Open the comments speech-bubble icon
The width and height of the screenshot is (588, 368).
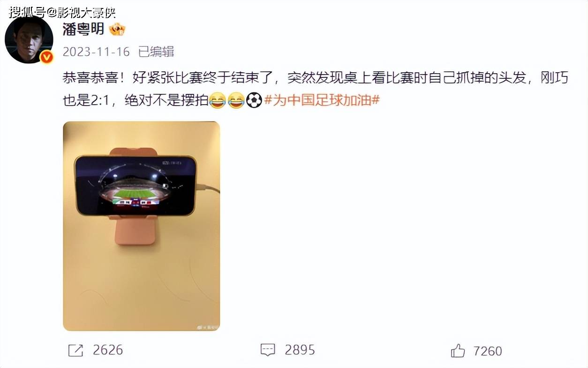(267, 350)
